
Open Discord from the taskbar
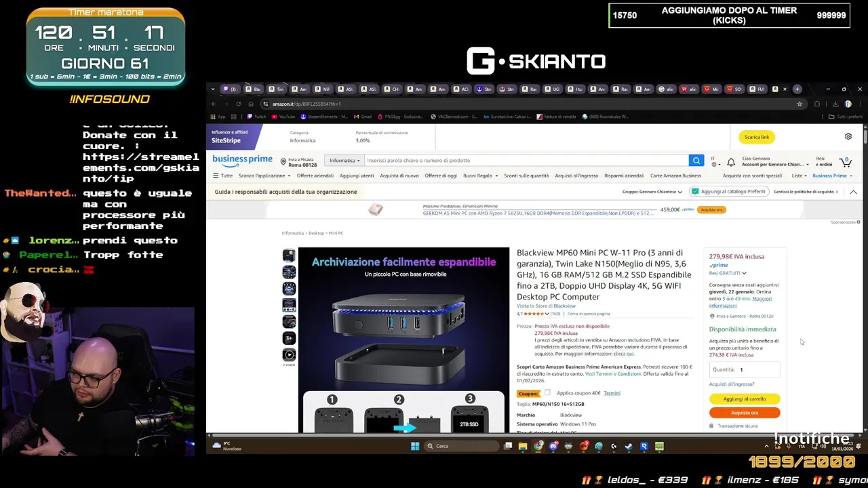(553, 446)
